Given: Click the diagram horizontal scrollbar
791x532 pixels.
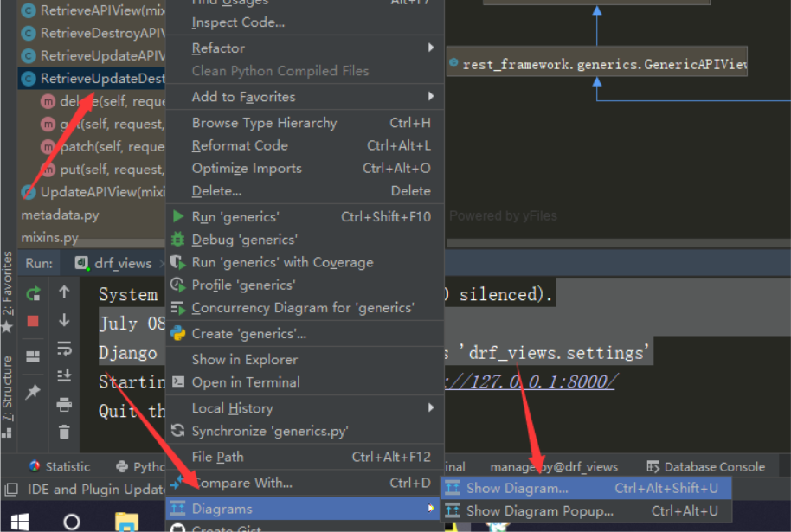Looking at the screenshot, I should (619, 243).
